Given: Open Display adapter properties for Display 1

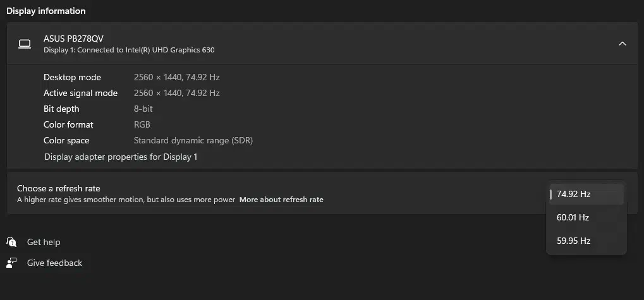Looking at the screenshot, I should point(121,157).
